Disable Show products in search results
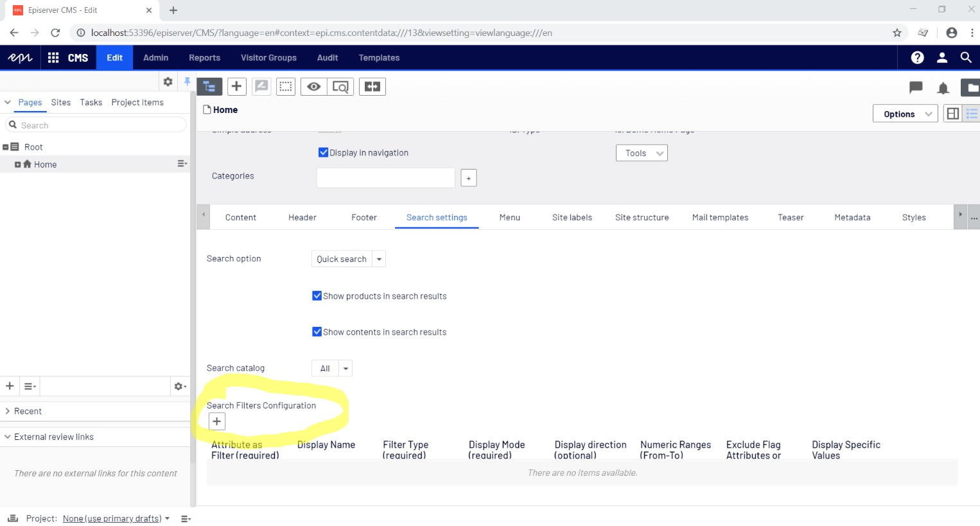The image size is (980, 526). click(317, 296)
